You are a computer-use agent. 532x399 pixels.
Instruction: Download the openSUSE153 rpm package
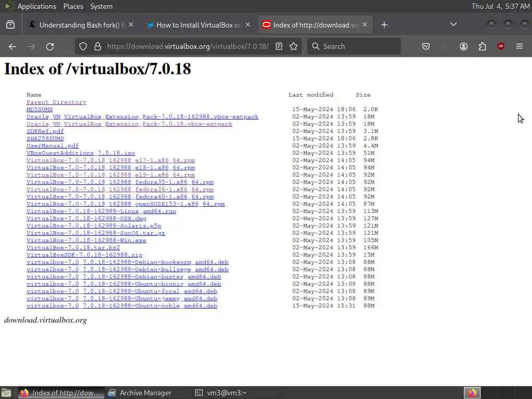click(x=126, y=204)
